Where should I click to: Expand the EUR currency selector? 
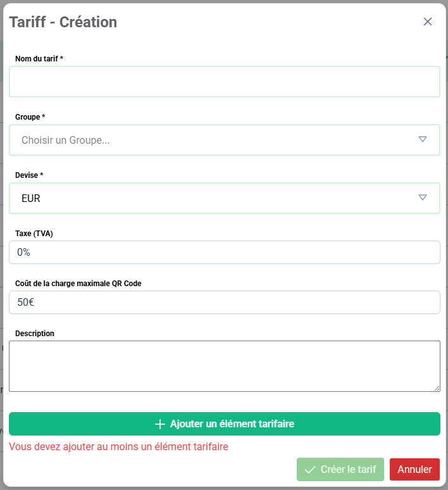[x=215, y=198]
